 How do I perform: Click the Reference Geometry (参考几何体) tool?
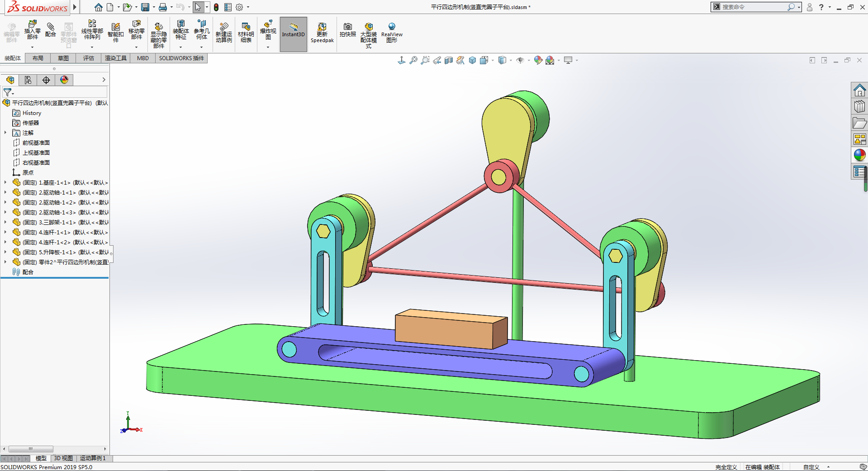click(202, 30)
